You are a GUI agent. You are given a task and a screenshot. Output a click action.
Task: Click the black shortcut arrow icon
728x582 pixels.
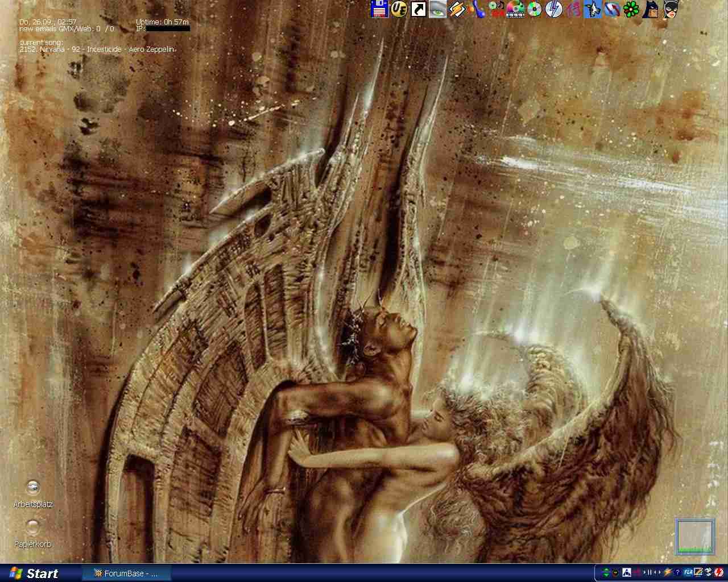(x=419, y=9)
